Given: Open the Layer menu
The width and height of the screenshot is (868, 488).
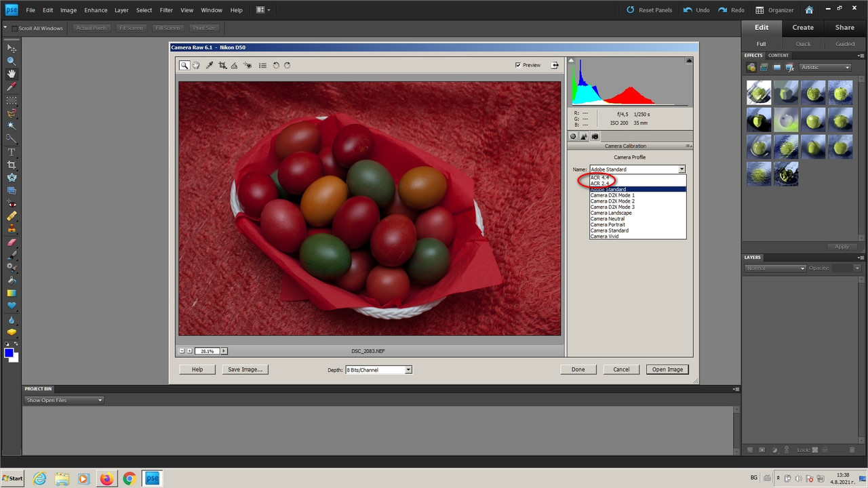Looking at the screenshot, I should pos(121,10).
